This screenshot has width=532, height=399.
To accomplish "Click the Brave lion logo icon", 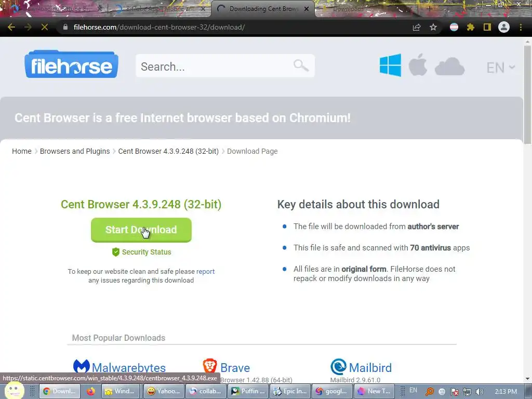I will [210, 366].
